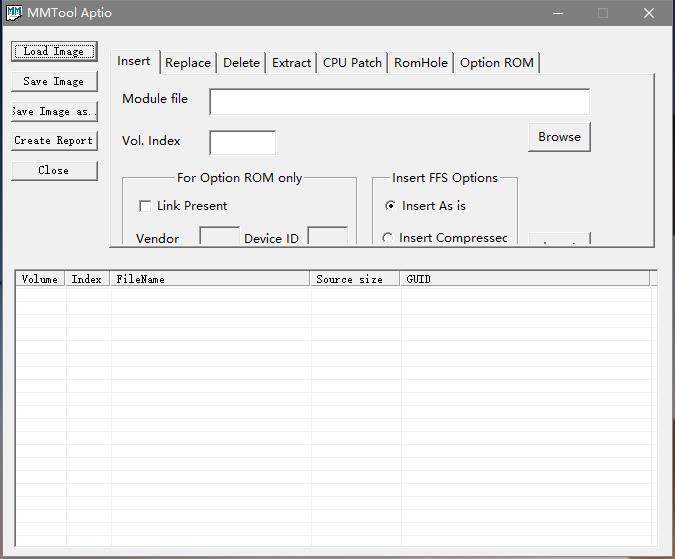Sort by the FileName column header
The height and width of the screenshot is (559, 675).
click(x=210, y=279)
